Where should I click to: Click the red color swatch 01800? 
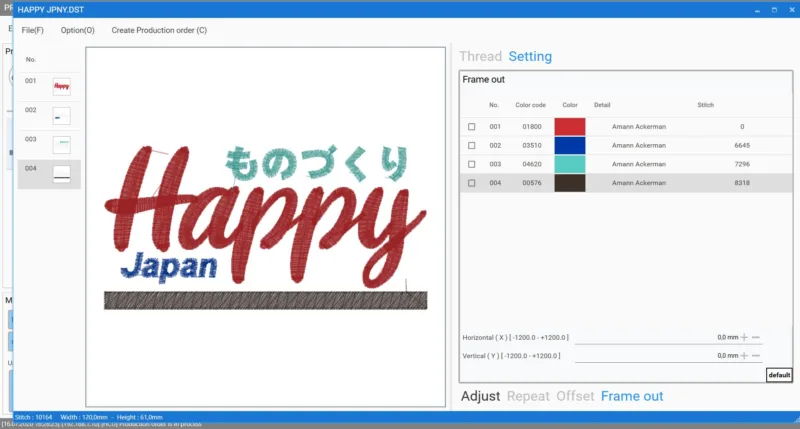point(570,127)
